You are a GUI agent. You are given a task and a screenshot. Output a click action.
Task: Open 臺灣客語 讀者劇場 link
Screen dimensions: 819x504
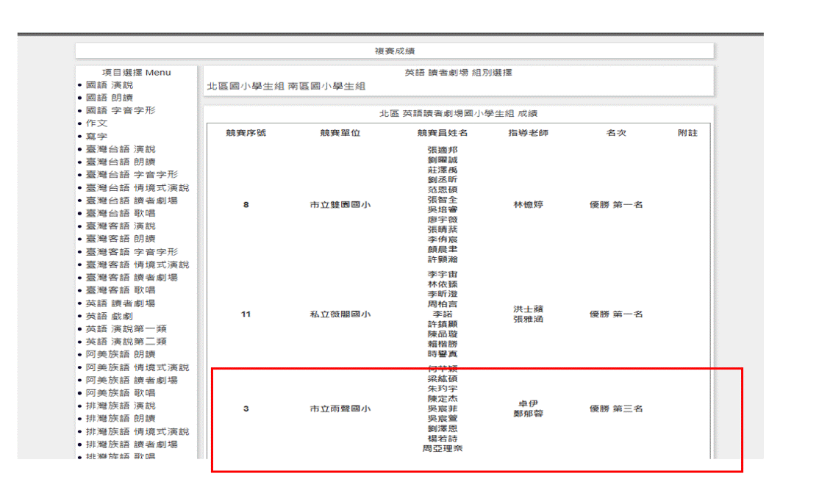[x=132, y=278]
